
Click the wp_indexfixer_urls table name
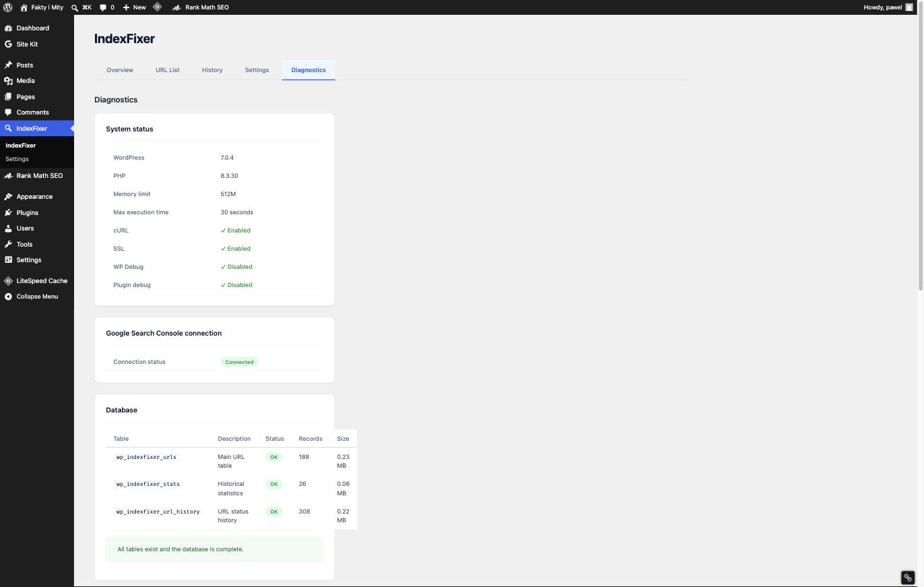coord(146,457)
